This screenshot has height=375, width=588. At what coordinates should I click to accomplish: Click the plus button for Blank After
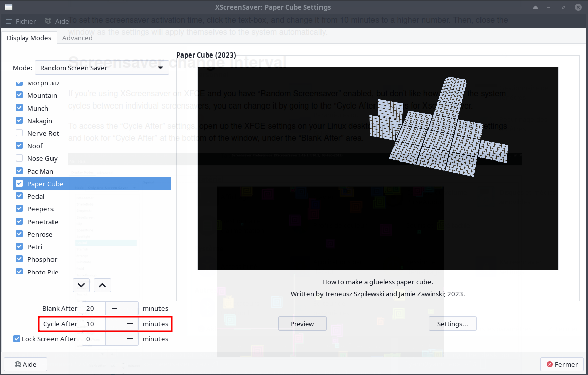click(x=130, y=308)
